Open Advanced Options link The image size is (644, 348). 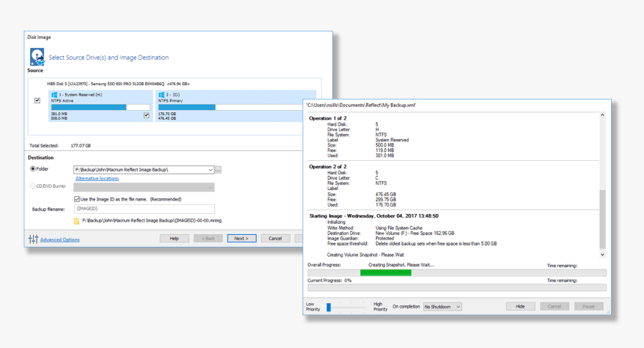(60, 239)
